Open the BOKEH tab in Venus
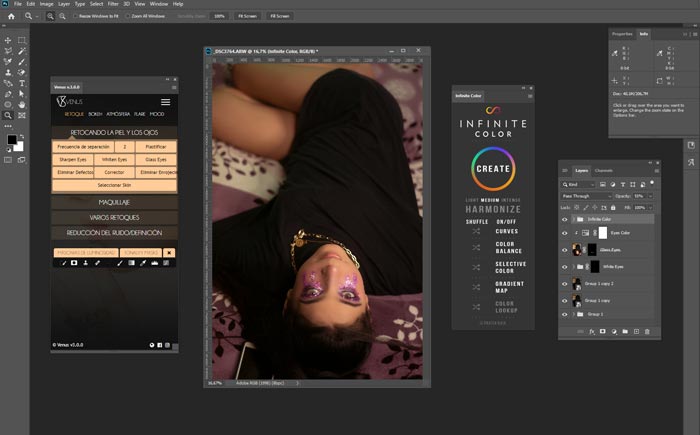The width and height of the screenshot is (700, 435). pyautogui.click(x=95, y=114)
